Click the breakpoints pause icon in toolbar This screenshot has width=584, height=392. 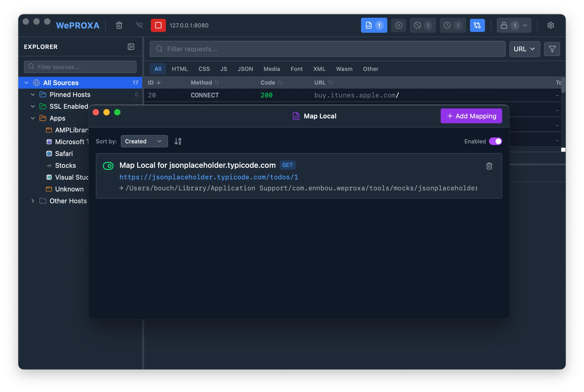(399, 25)
